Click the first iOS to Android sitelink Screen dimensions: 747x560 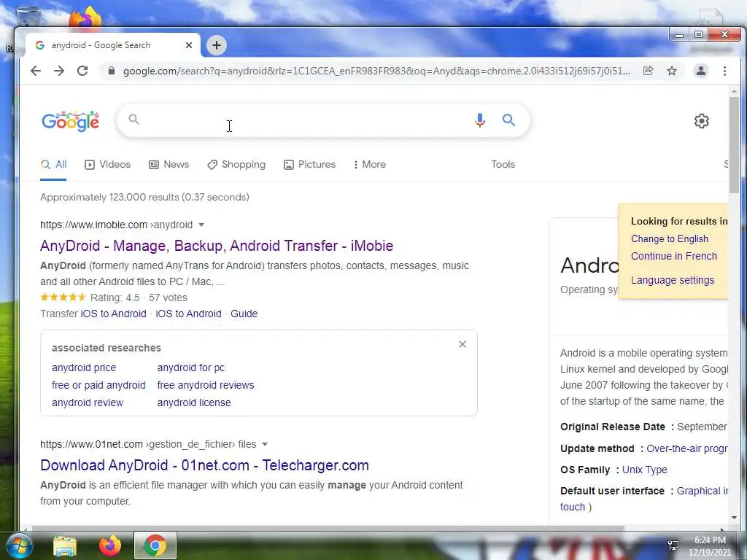coord(113,314)
